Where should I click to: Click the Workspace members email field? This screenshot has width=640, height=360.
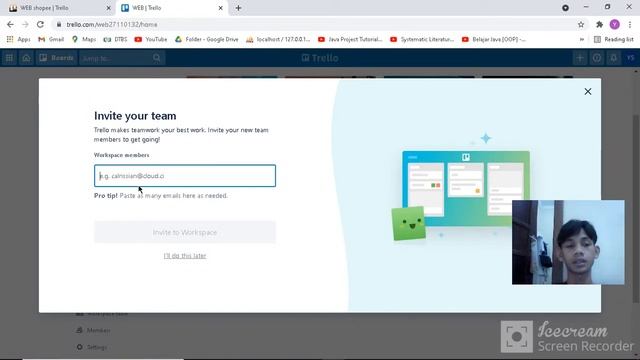(185, 176)
